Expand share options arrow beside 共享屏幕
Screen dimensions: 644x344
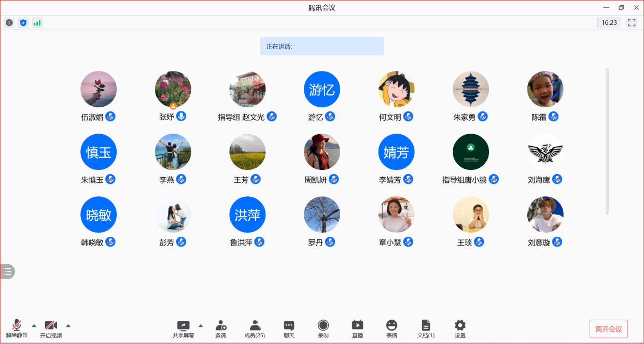click(201, 326)
